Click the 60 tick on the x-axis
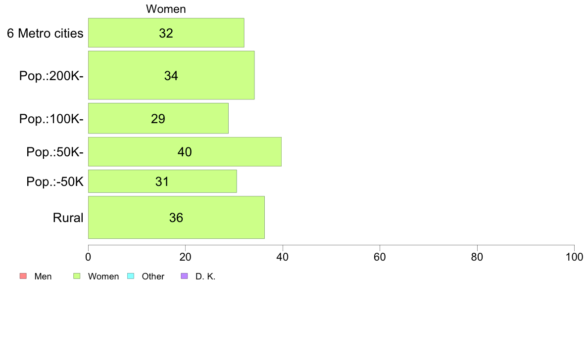Screen dimensions: 588x364 coord(380,257)
